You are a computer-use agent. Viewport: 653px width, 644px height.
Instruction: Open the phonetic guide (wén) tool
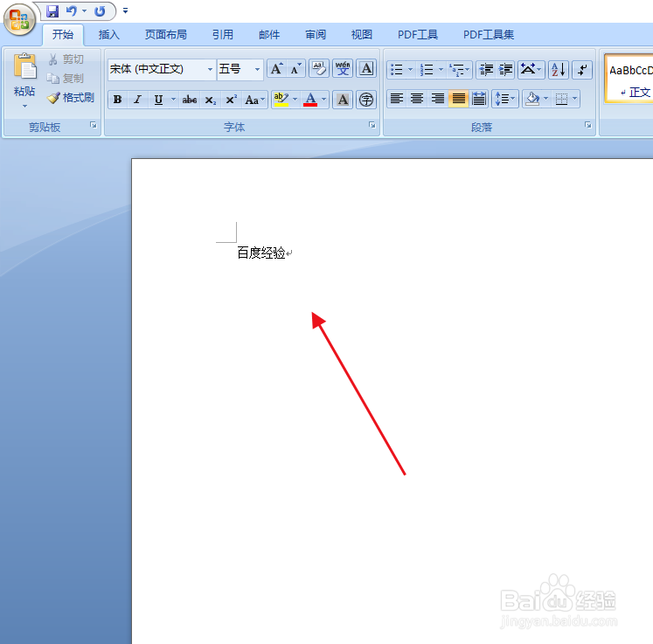tap(343, 69)
